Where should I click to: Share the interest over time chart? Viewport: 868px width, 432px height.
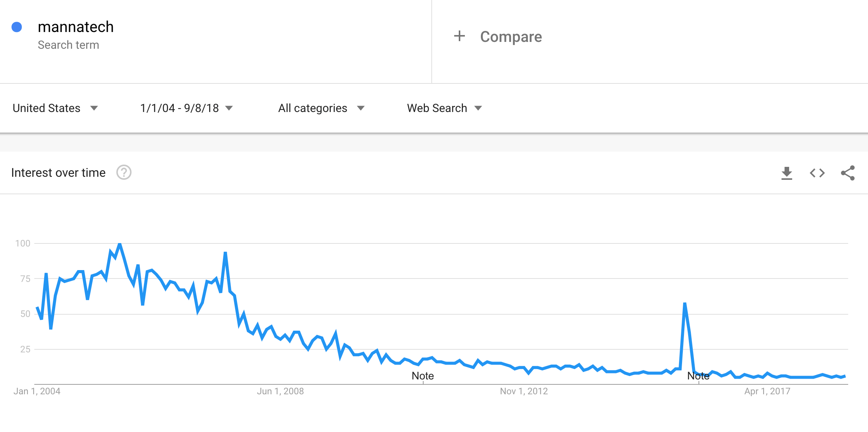coord(848,173)
